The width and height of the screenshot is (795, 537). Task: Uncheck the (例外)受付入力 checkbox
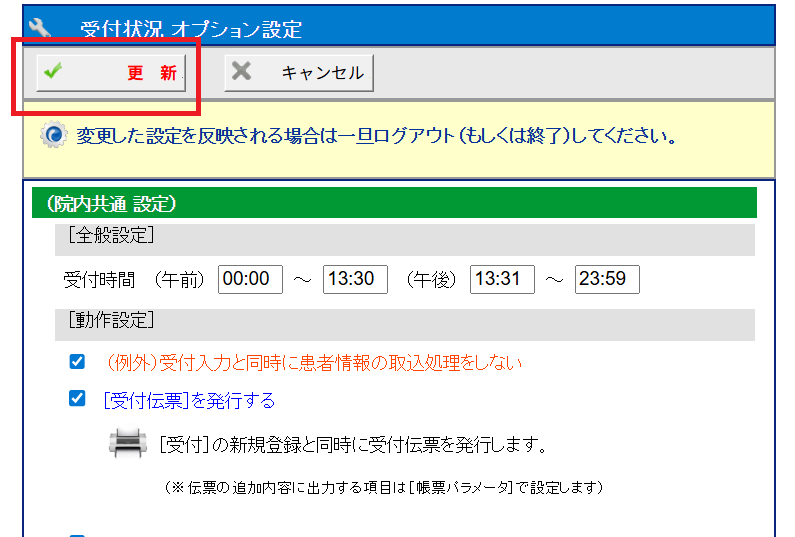click(77, 362)
